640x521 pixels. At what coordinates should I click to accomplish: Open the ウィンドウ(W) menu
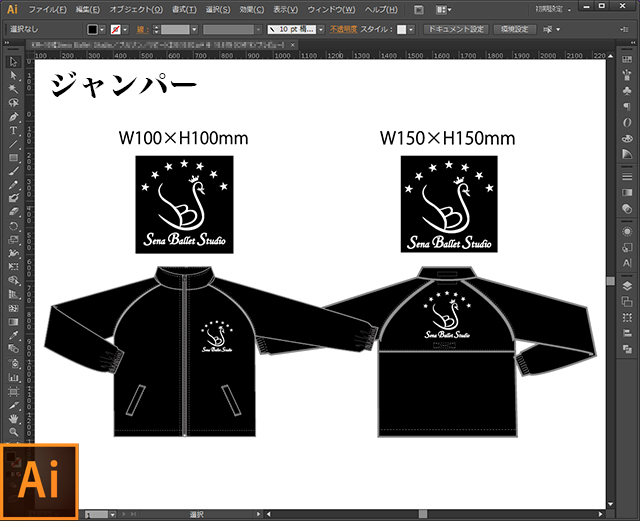point(331,9)
